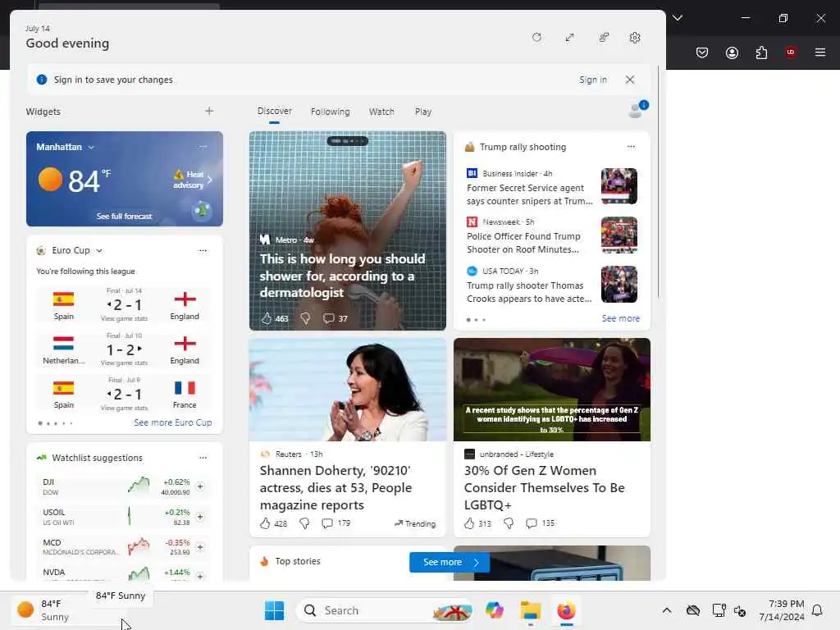Image resolution: width=840 pixels, height=630 pixels.
Task: Open File Explorer from taskbar
Action: pyautogui.click(x=531, y=610)
